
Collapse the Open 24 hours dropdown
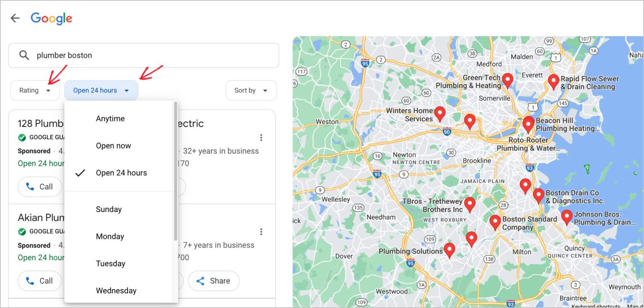point(101,90)
